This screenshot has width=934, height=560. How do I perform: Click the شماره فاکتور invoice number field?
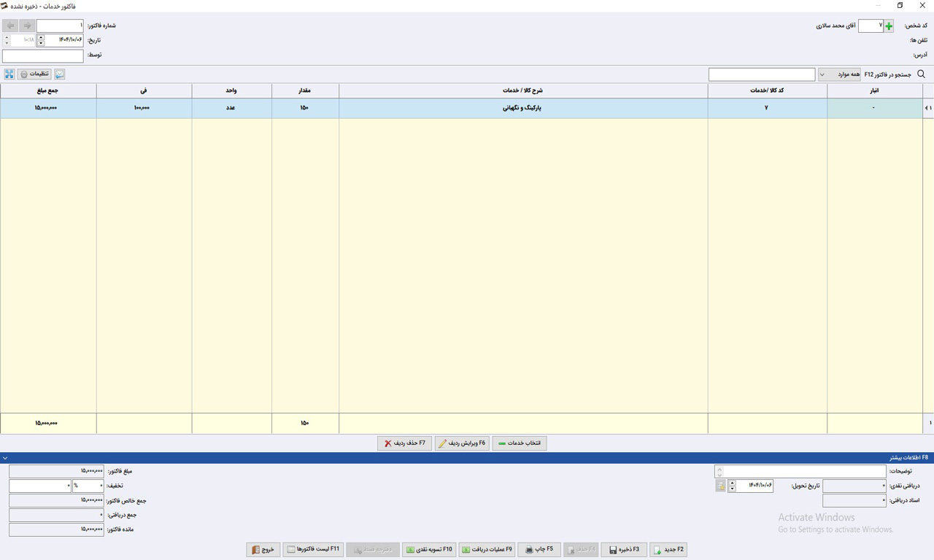click(x=60, y=26)
